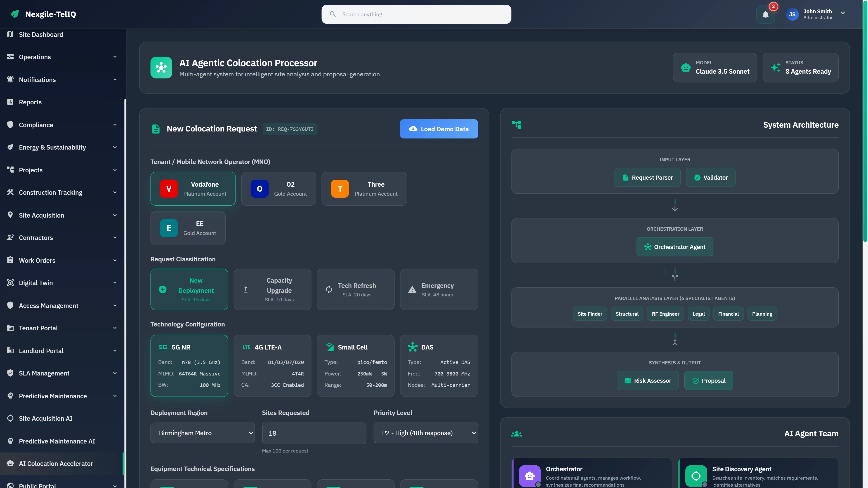Viewport: 868px width, 488px height.
Task: Open the notifications bell with badge
Action: [766, 14]
